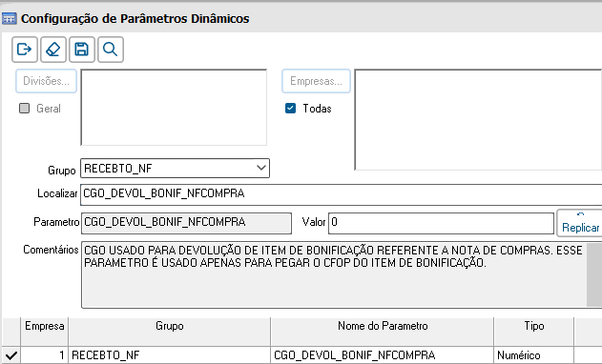
Task: Select the CGO_DEVOL_BONIF_NFCOMPRA grid row cell
Action: [383, 355]
